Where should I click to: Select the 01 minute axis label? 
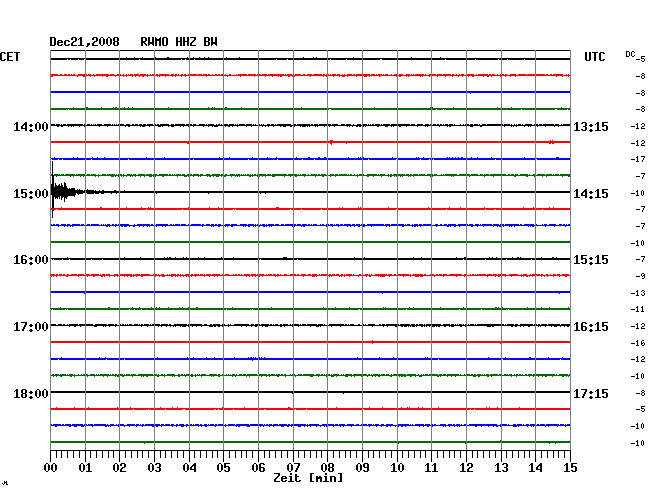(85, 467)
